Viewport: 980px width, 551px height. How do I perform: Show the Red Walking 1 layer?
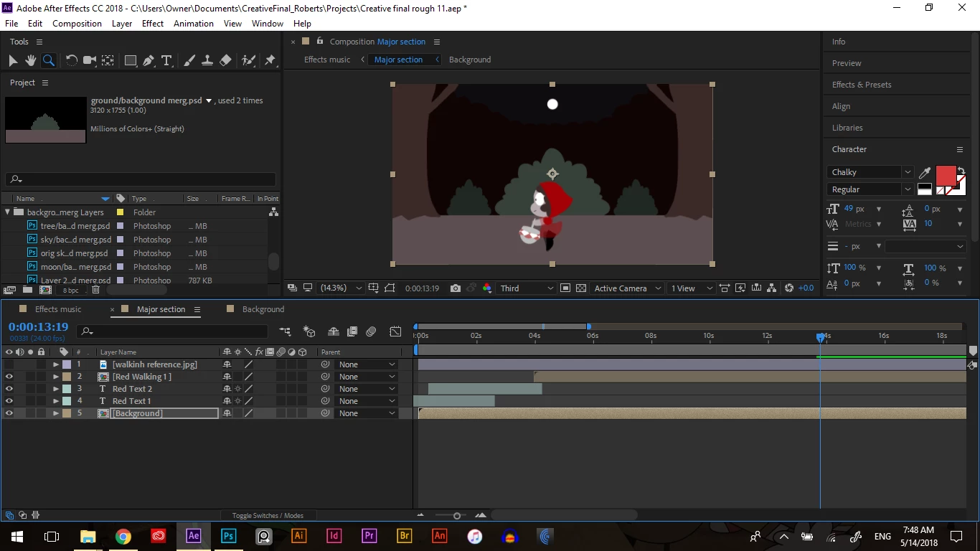(9, 377)
